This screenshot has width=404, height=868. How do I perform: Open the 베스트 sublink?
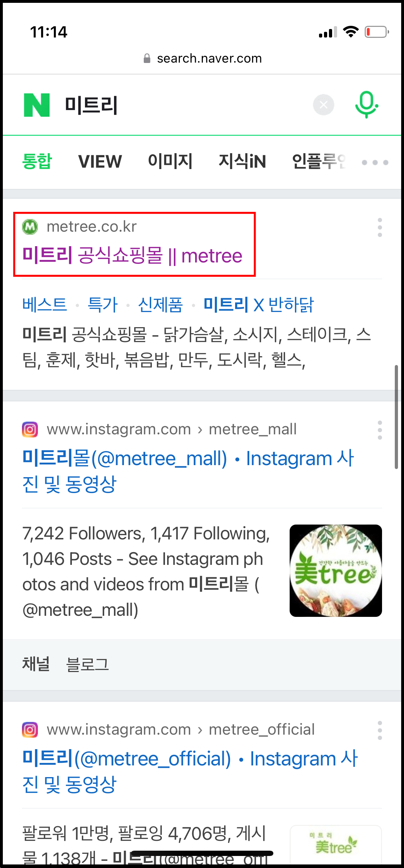[x=45, y=305]
